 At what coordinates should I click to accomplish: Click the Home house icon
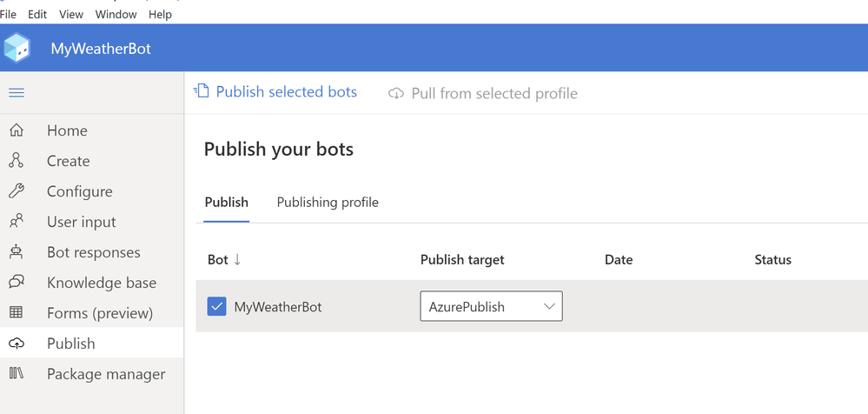pyautogui.click(x=16, y=130)
